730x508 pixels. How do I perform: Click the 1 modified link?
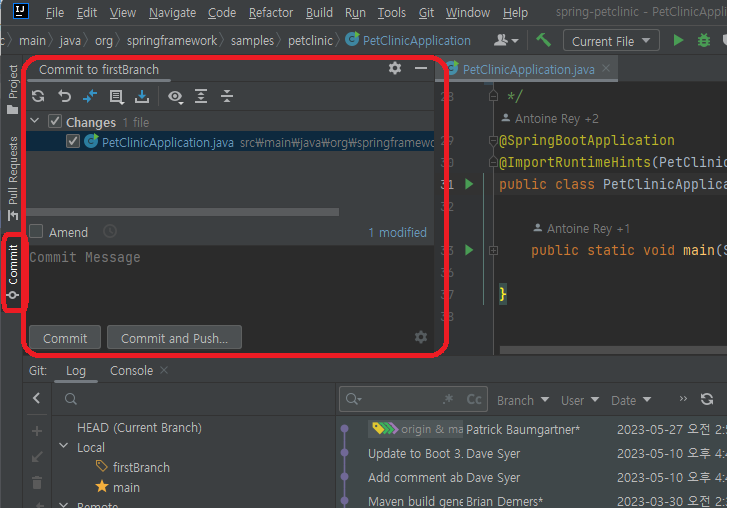(x=397, y=232)
